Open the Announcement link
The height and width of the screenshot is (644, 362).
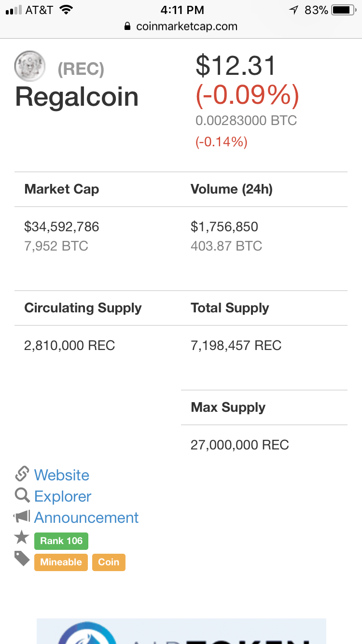click(x=86, y=518)
